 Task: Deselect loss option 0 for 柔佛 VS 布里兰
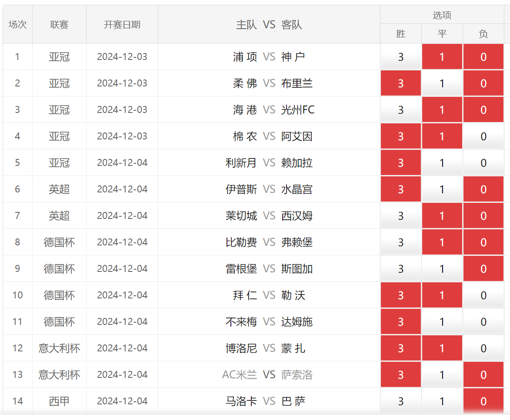pos(483,83)
